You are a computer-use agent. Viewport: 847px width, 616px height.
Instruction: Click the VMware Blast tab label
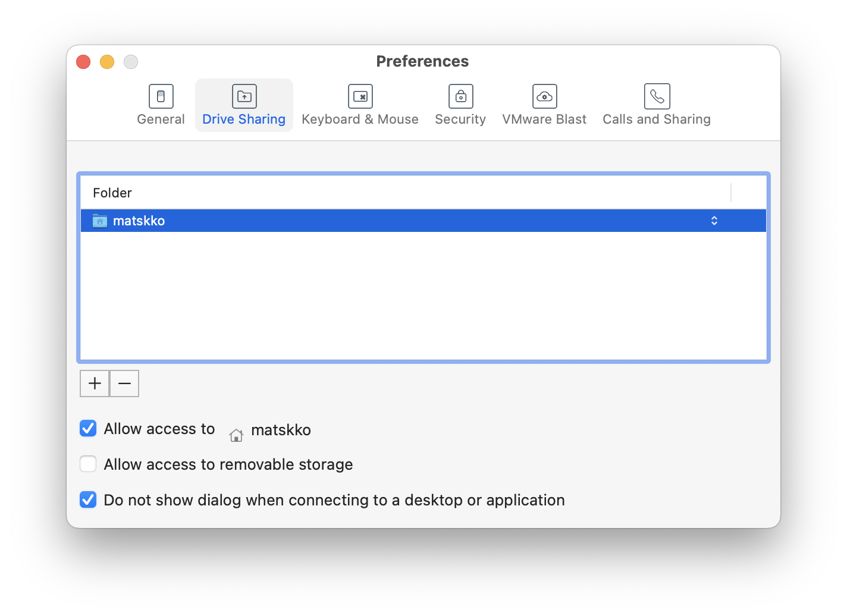(544, 119)
